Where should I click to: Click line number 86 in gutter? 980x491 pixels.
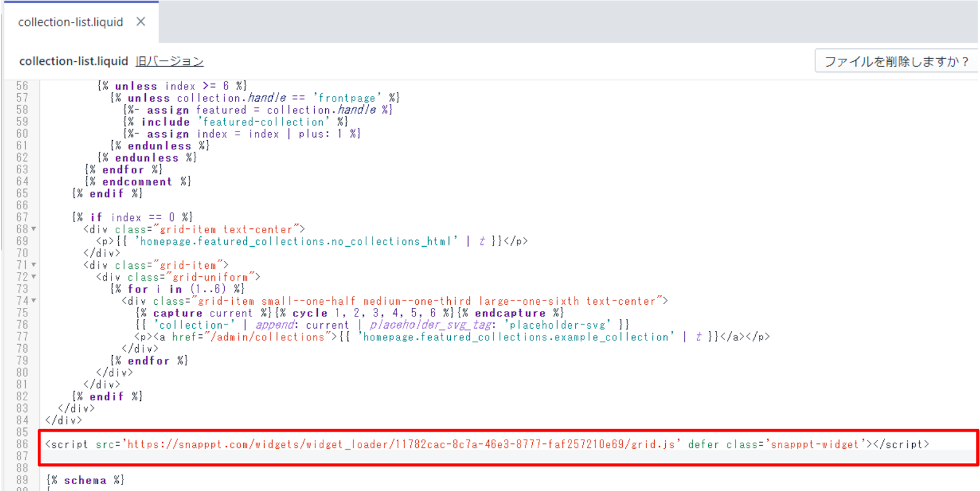[22, 444]
